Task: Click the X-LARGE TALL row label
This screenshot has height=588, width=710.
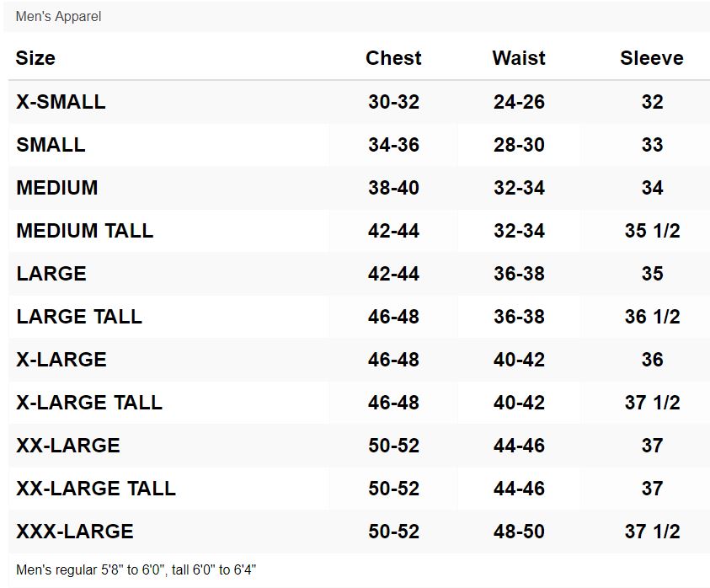Action: click(x=89, y=403)
